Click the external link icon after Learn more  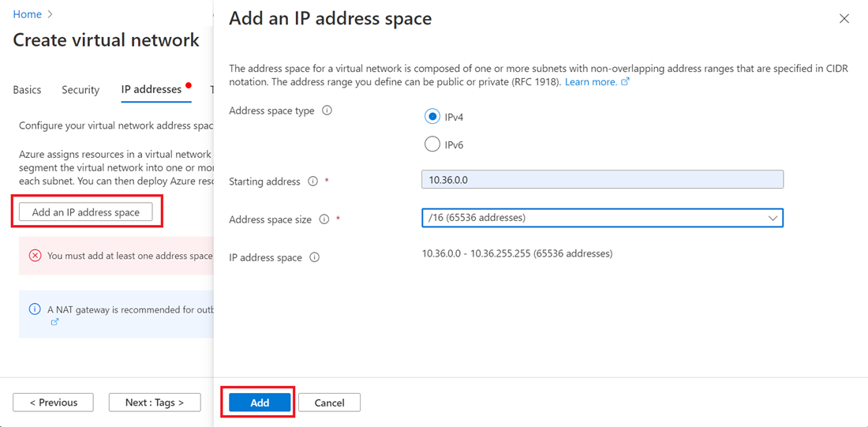(x=626, y=82)
